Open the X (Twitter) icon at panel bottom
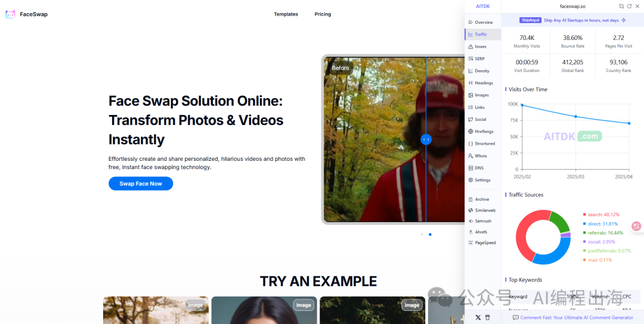Image resolution: width=644 pixels, height=324 pixels. (x=478, y=317)
